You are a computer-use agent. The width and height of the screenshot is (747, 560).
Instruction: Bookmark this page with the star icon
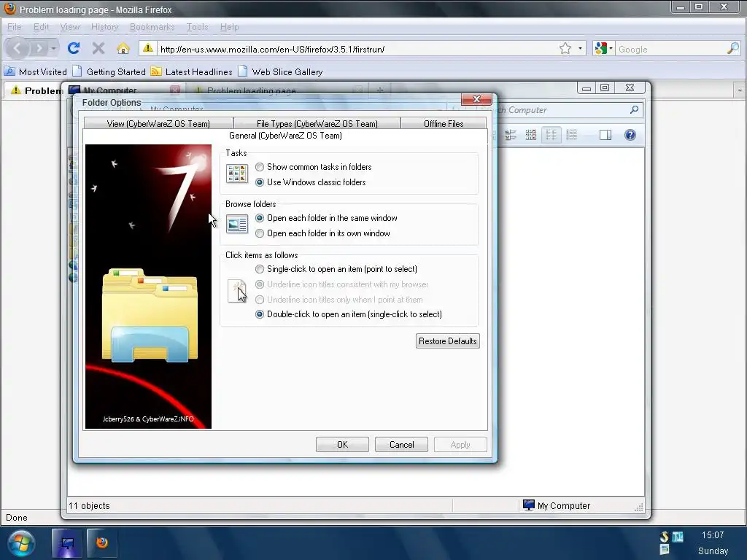coord(565,49)
